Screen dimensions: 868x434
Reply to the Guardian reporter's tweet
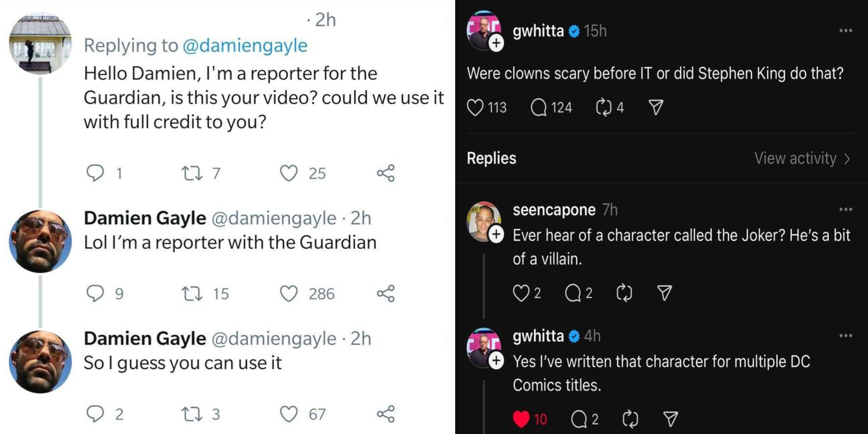coord(96,173)
